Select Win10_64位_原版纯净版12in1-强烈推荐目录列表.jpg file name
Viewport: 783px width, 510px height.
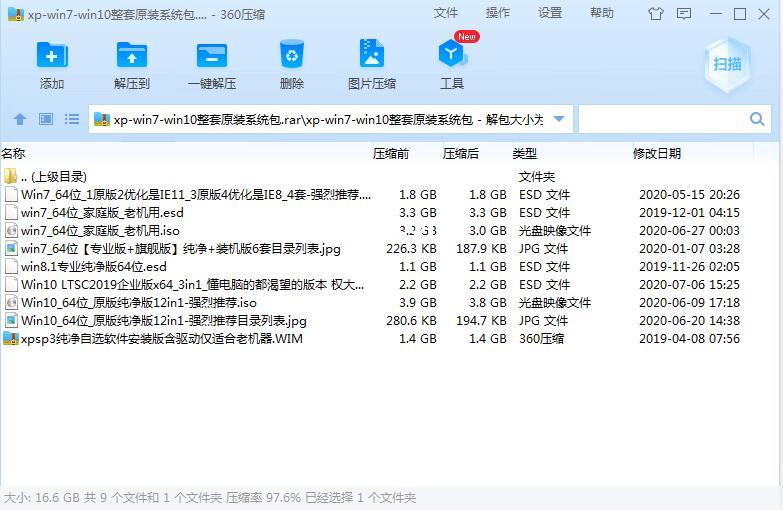pyautogui.click(x=164, y=320)
